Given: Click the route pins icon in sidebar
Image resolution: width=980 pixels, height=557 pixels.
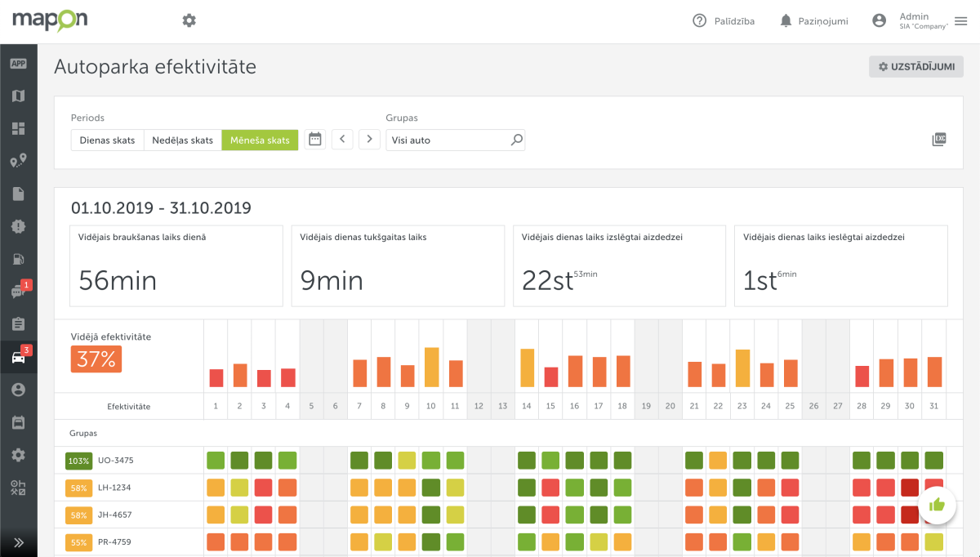Looking at the screenshot, I should tap(18, 161).
